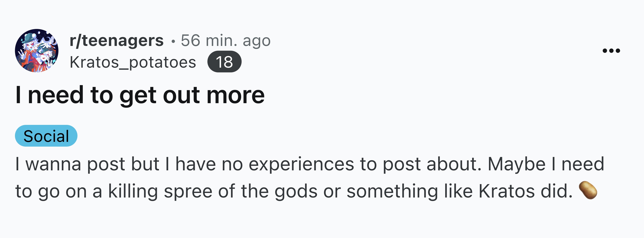Open the r/teenagers subreddit link

click(116, 40)
